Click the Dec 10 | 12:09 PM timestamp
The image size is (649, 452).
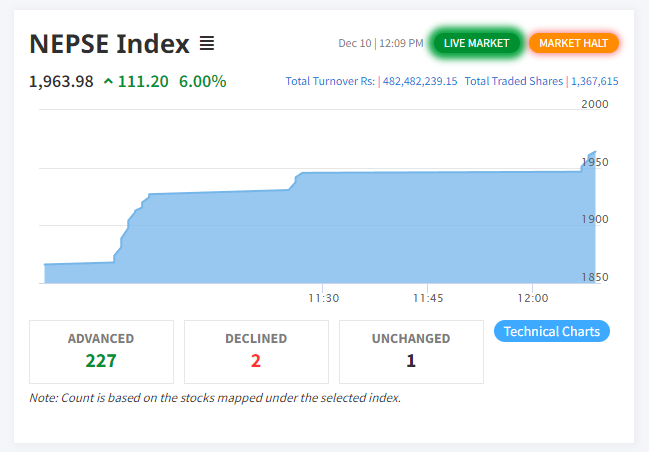pyautogui.click(x=381, y=43)
